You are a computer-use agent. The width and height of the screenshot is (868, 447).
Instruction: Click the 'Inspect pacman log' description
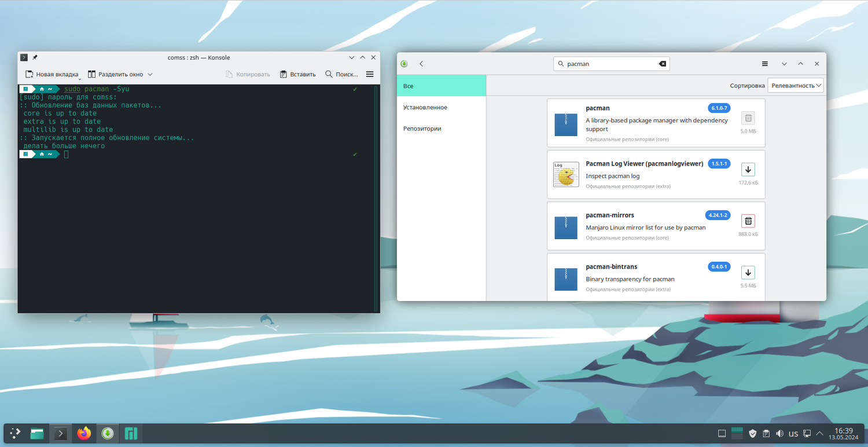pos(613,176)
